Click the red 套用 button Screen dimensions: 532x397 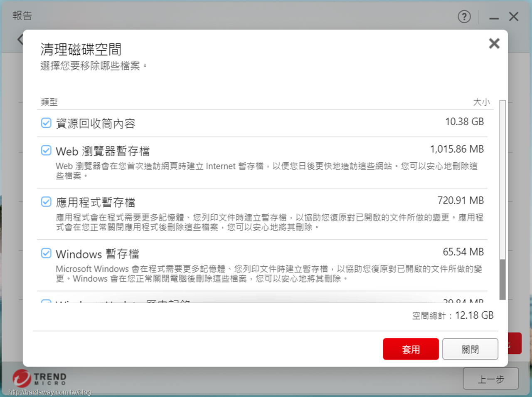(x=411, y=349)
